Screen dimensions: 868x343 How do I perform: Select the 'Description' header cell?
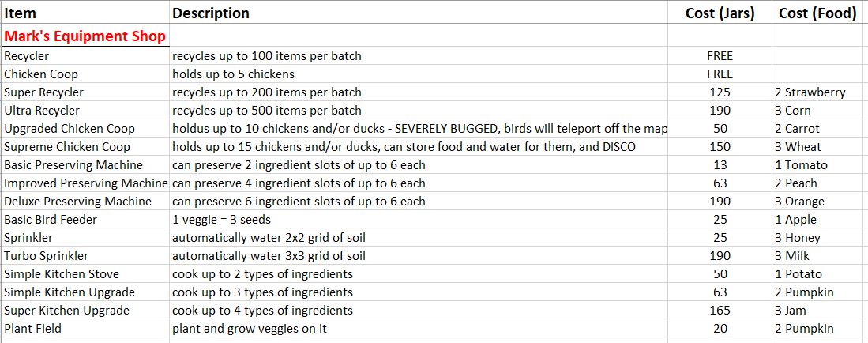(x=211, y=13)
